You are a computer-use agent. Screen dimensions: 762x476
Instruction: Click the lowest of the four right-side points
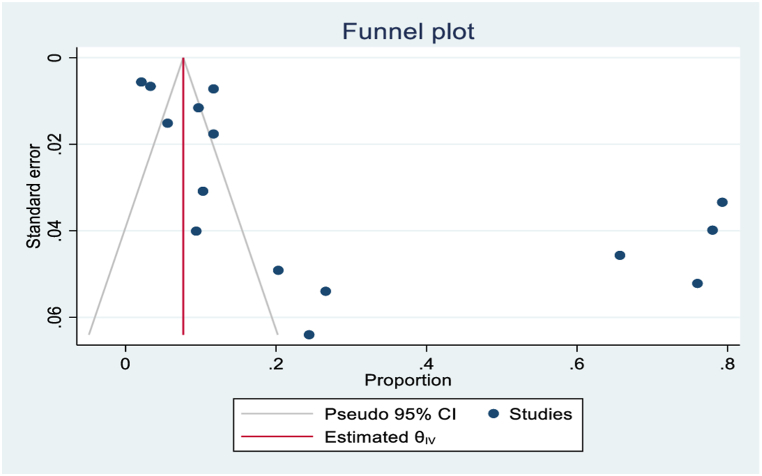[x=697, y=284]
